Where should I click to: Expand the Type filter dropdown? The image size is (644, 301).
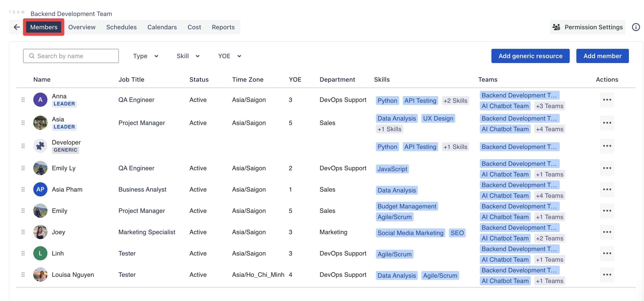point(145,56)
